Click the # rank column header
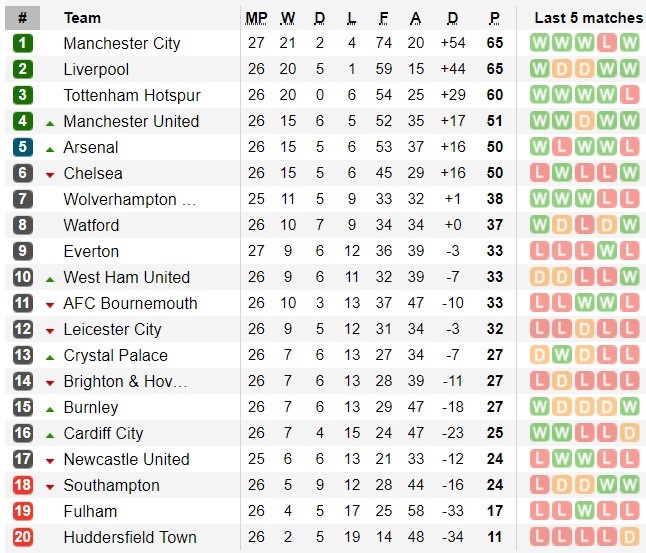646x553 pixels. click(x=23, y=18)
